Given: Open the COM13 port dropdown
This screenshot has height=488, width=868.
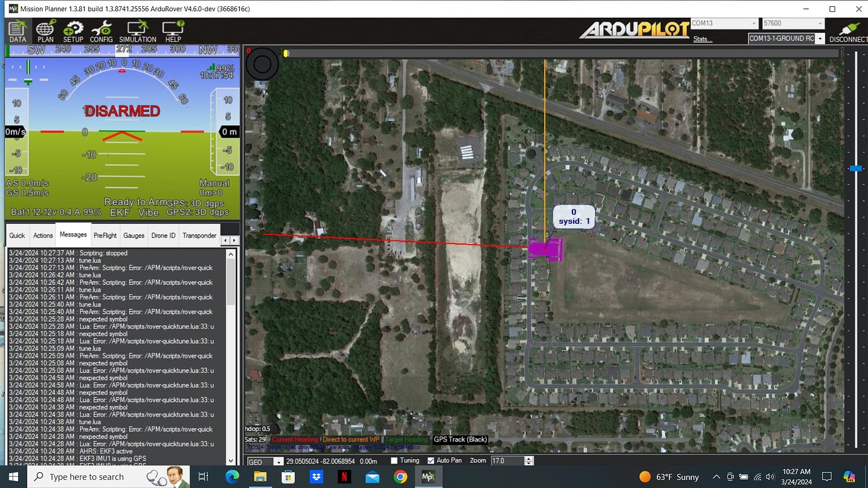Looking at the screenshot, I should [x=754, y=23].
